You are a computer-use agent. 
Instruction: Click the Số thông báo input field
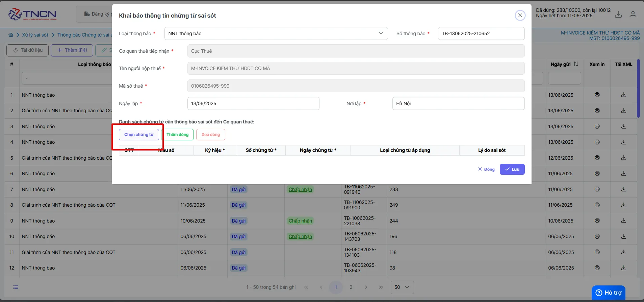(481, 33)
